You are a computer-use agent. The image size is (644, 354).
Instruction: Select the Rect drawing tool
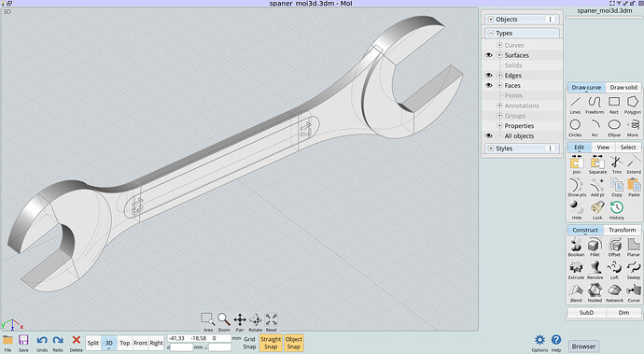(x=614, y=105)
